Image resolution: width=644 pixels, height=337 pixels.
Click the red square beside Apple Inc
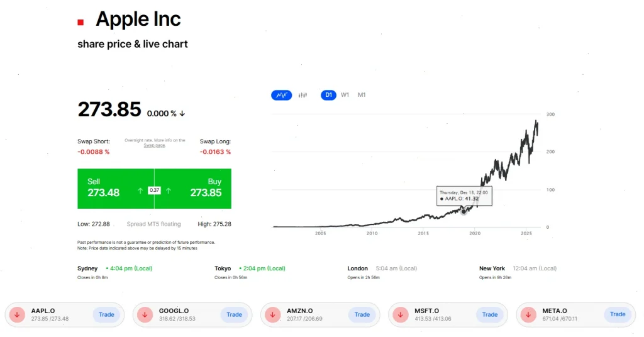(x=80, y=23)
